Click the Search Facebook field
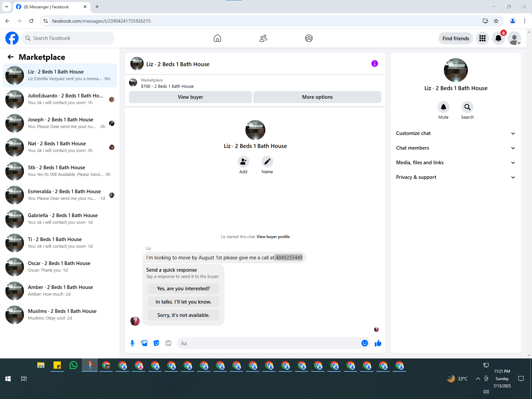Screen dimensions: 532x399 68,38
